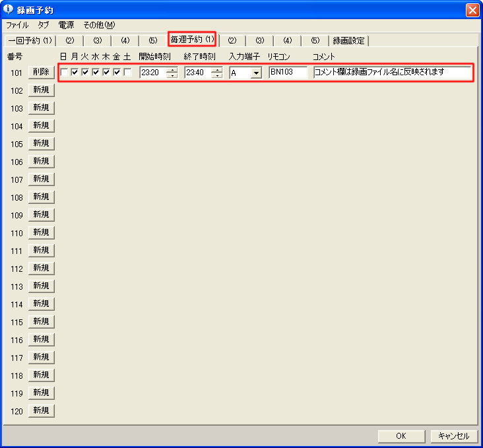
Task: Open the 電源 menu
Action: 66,25
